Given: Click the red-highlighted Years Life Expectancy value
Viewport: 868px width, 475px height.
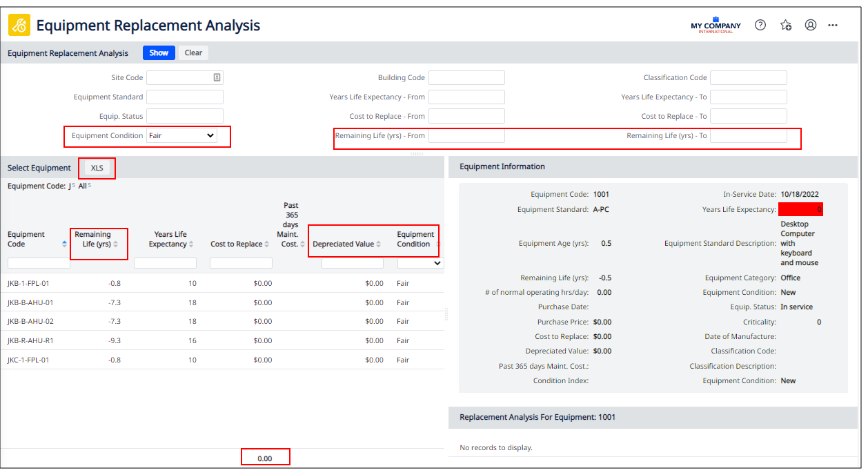Looking at the screenshot, I should coord(800,209).
